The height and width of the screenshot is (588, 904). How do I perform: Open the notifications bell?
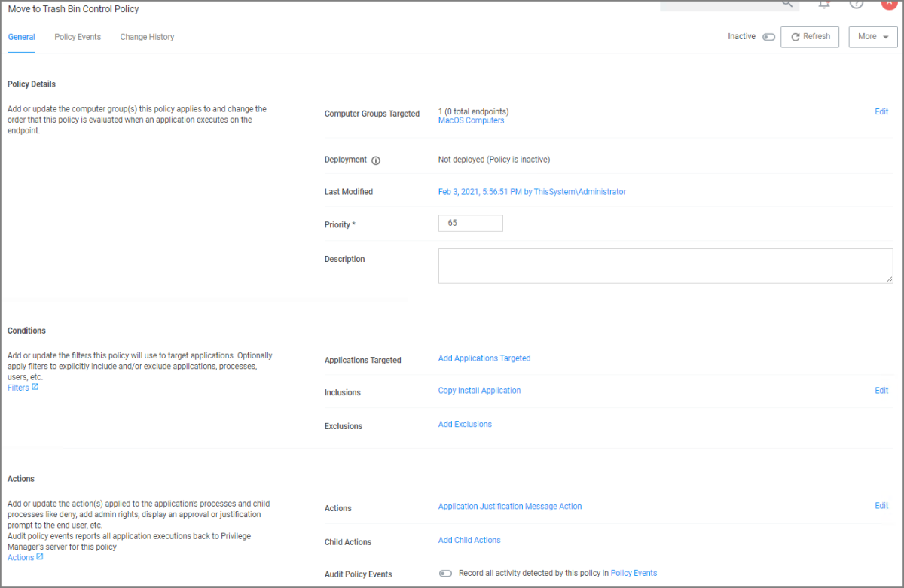click(824, 4)
